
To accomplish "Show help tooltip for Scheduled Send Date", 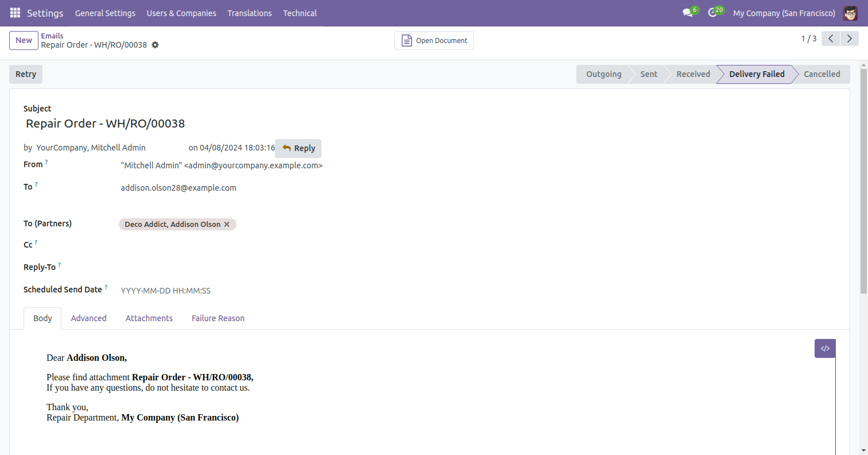I will [x=106, y=287].
